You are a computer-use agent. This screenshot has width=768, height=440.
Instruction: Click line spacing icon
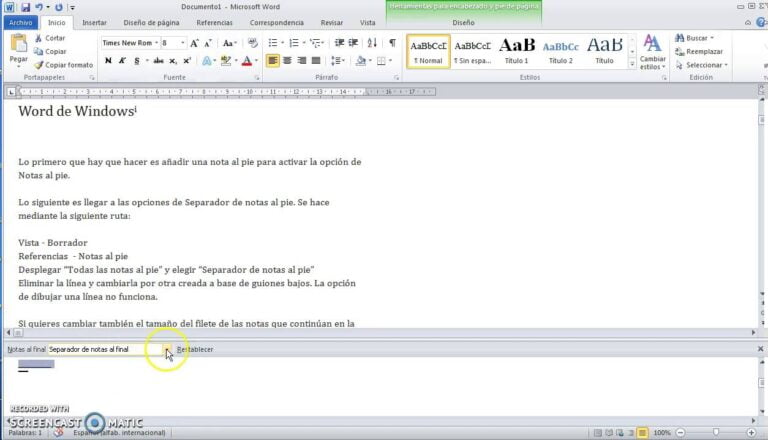pyautogui.click(x=336, y=61)
